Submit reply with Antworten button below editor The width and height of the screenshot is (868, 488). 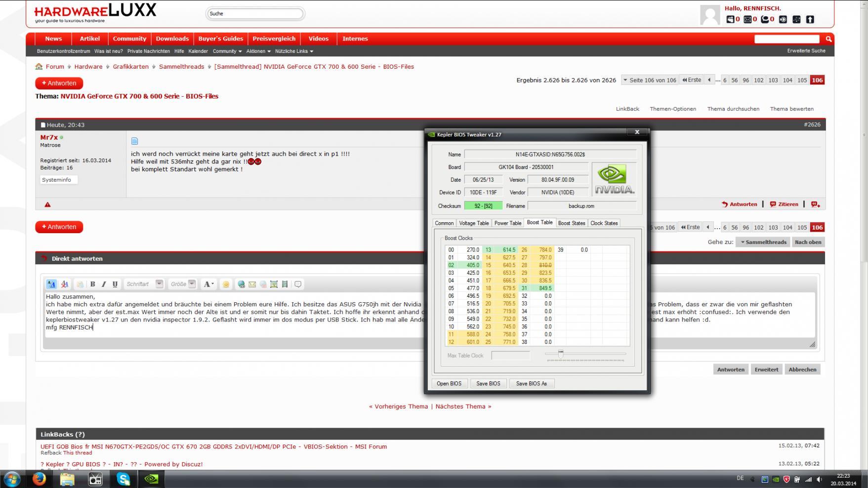pos(731,369)
